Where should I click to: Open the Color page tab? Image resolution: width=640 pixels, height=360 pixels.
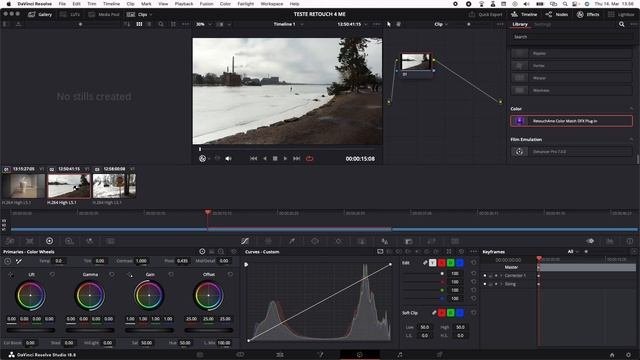(x=360, y=355)
